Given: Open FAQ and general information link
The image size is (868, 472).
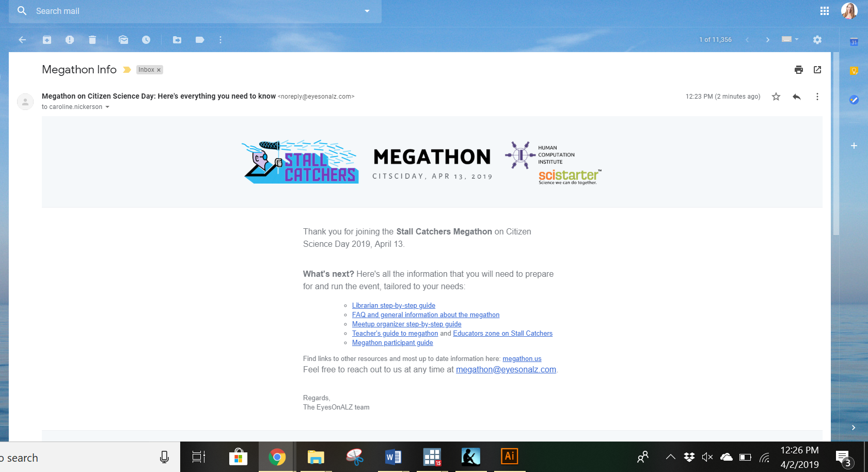Looking at the screenshot, I should click(425, 314).
